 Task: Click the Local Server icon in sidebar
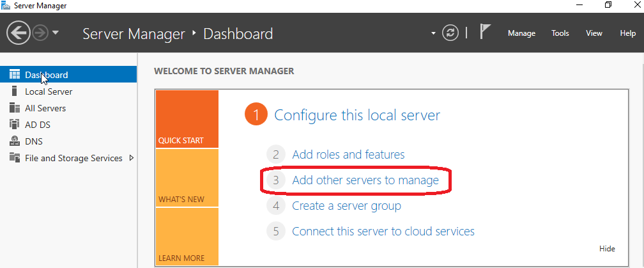tap(14, 91)
